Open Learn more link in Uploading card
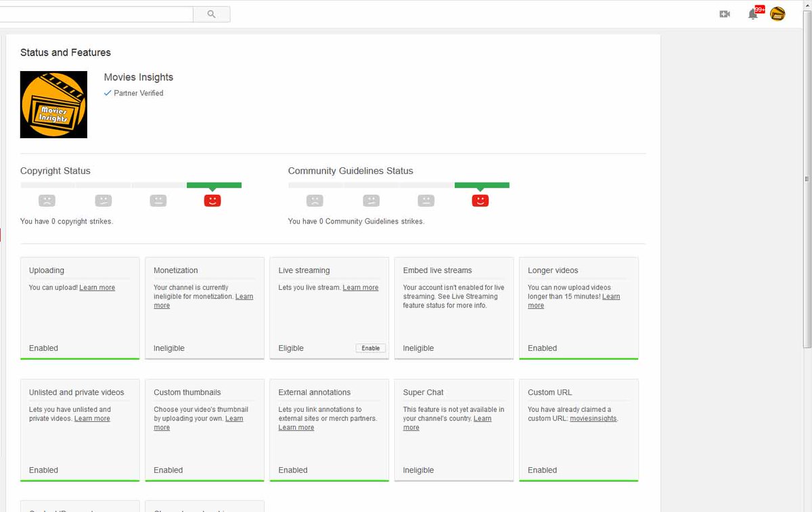 click(x=97, y=288)
